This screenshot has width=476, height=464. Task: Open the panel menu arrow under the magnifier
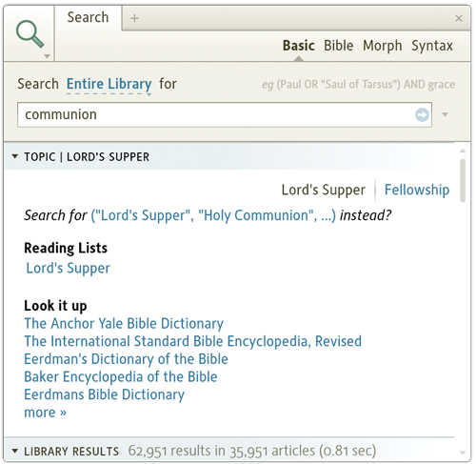coord(47,56)
